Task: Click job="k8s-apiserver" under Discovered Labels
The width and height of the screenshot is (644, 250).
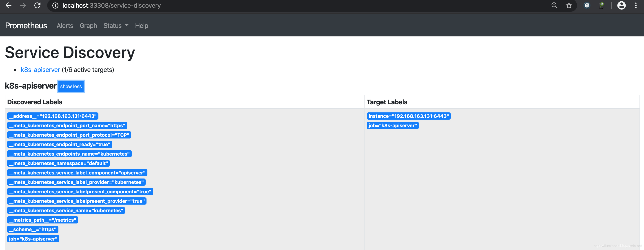Action: 33,239
